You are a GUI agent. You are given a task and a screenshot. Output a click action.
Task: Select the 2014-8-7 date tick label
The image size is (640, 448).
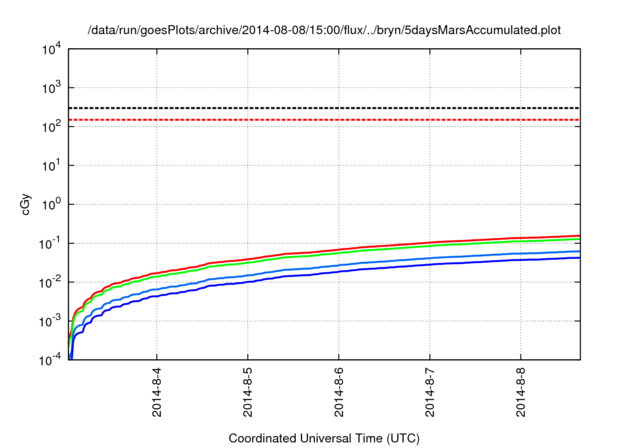(430, 393)
